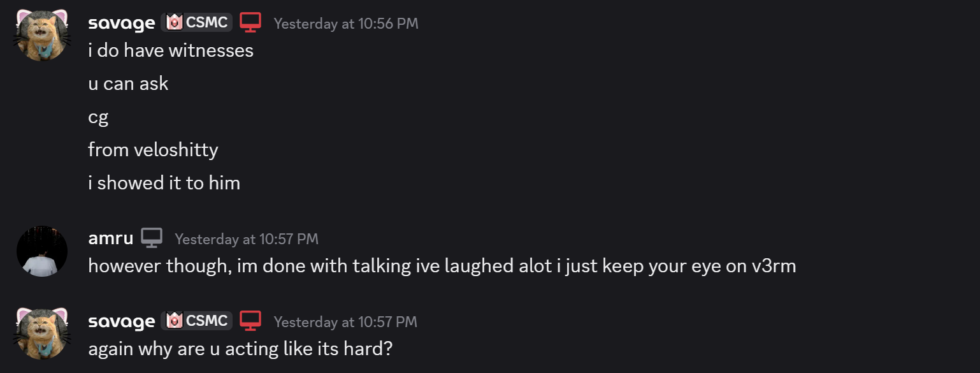Viewport: 980px width, 373px height.
Task: Open savage's profile from the 10:56 PM username
Action: pos(122,23)
